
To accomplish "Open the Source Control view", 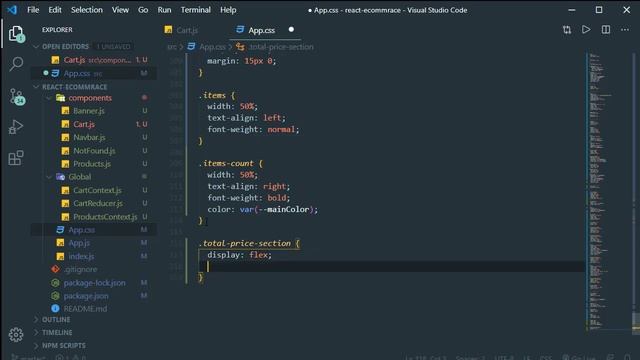I will pyautogui.click(x=17, y=96).
